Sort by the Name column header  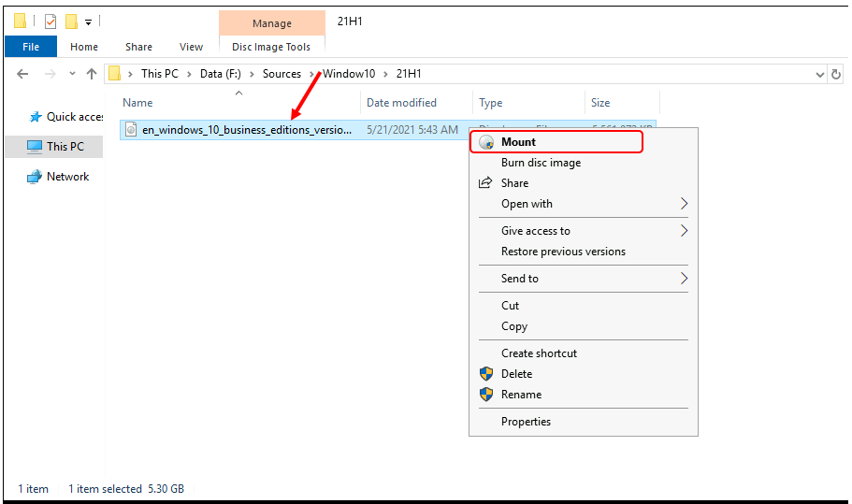coord(137,103)
